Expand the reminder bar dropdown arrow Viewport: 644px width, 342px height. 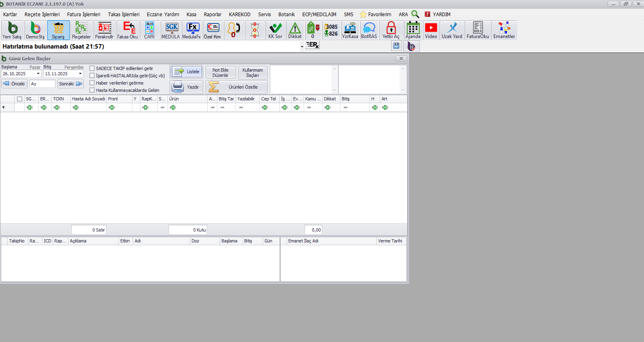coord(302,47)
